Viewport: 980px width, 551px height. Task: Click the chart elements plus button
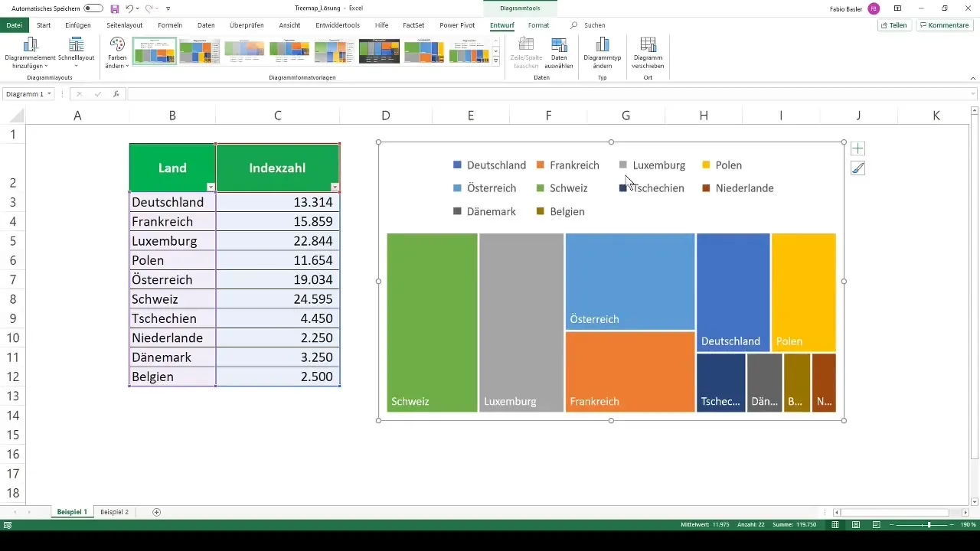[x=857, y=148]
